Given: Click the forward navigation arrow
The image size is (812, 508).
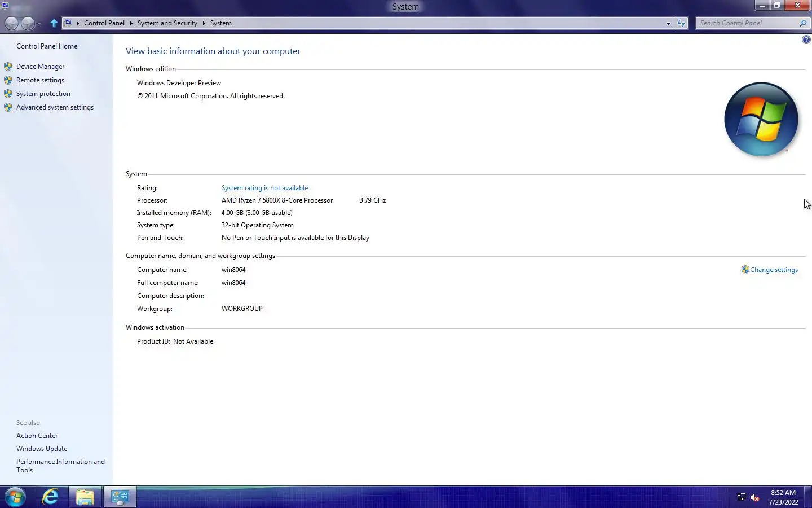Looking at the screenshot, I should click(x=28, y=23).
